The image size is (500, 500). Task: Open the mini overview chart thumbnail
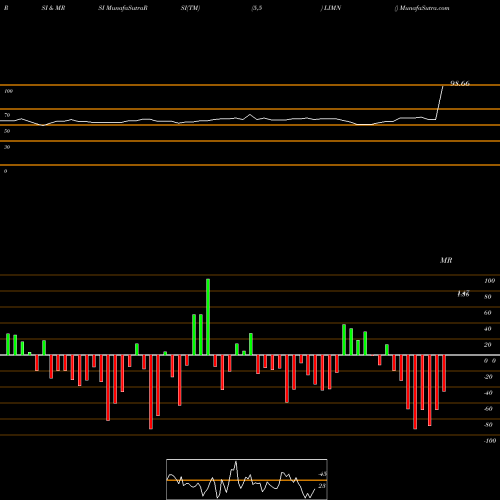coord(247,479)
